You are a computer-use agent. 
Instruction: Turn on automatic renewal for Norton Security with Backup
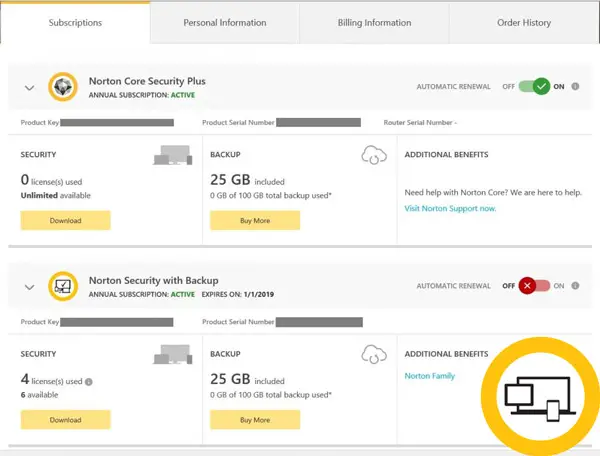[534, 286]
